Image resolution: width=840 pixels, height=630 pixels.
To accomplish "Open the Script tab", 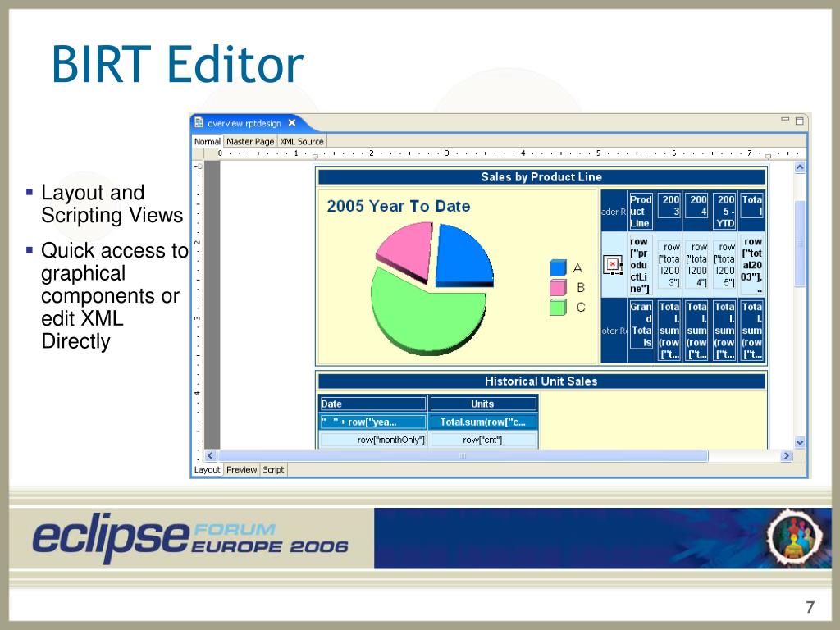I will point(273,470).
